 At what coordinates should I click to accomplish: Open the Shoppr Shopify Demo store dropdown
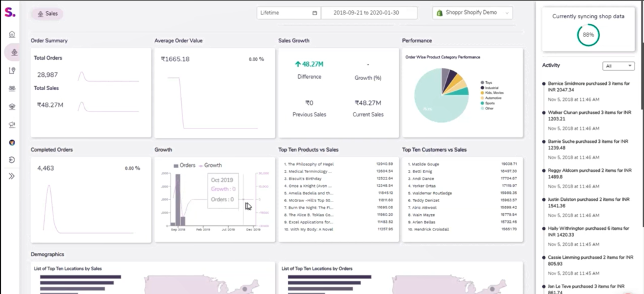pyautogui.click(x=472, y=13)
